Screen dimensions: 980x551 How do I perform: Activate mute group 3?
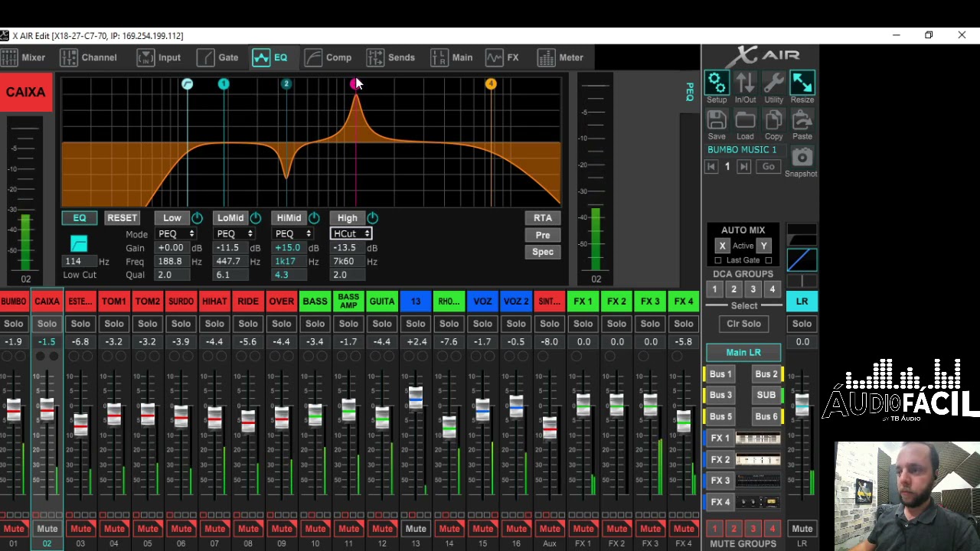pyautogui.click(x=753, y=529)
